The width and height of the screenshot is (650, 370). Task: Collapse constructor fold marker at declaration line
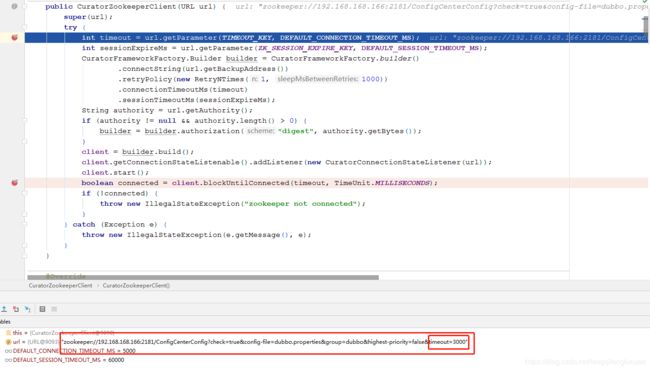coord(24,6)
